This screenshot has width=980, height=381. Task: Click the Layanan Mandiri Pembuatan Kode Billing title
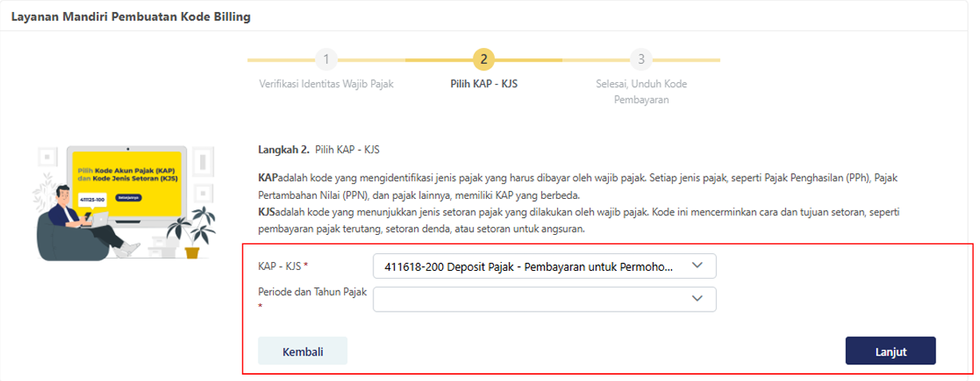click(x=132, y=17)
